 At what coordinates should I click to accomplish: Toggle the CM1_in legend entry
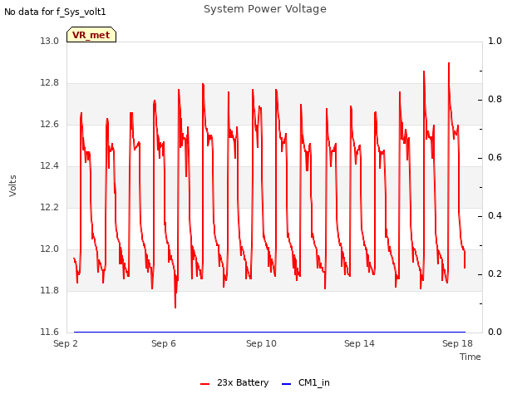[x=306, y=382]
